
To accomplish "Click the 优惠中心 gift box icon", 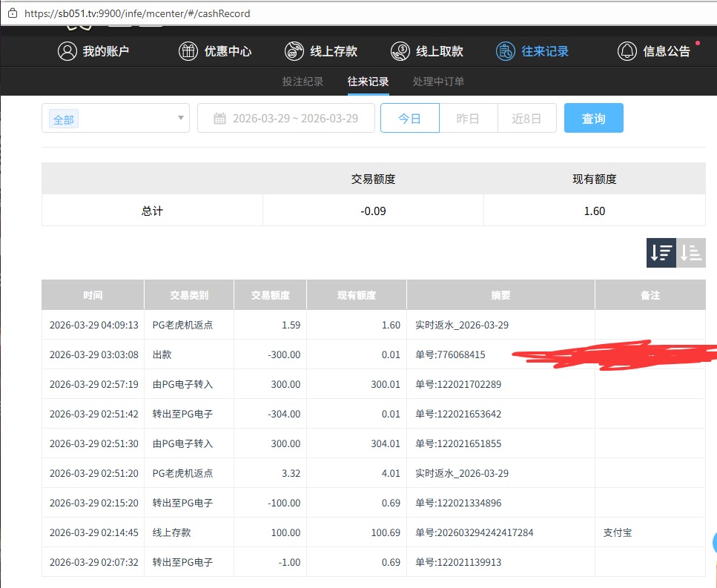I will [x=188, y=51].
